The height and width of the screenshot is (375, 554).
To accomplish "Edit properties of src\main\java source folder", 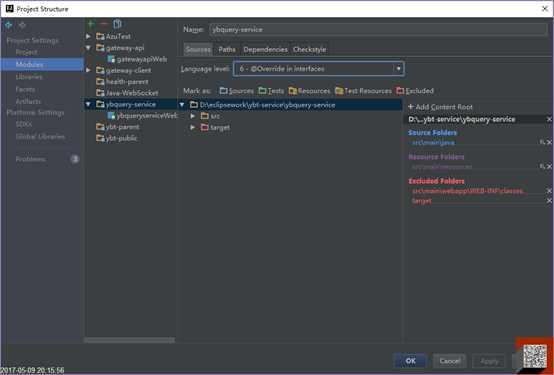I will [542, 142].
